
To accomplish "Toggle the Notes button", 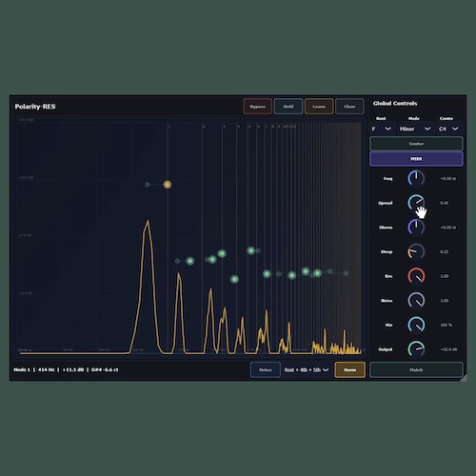I will (266, 369).
